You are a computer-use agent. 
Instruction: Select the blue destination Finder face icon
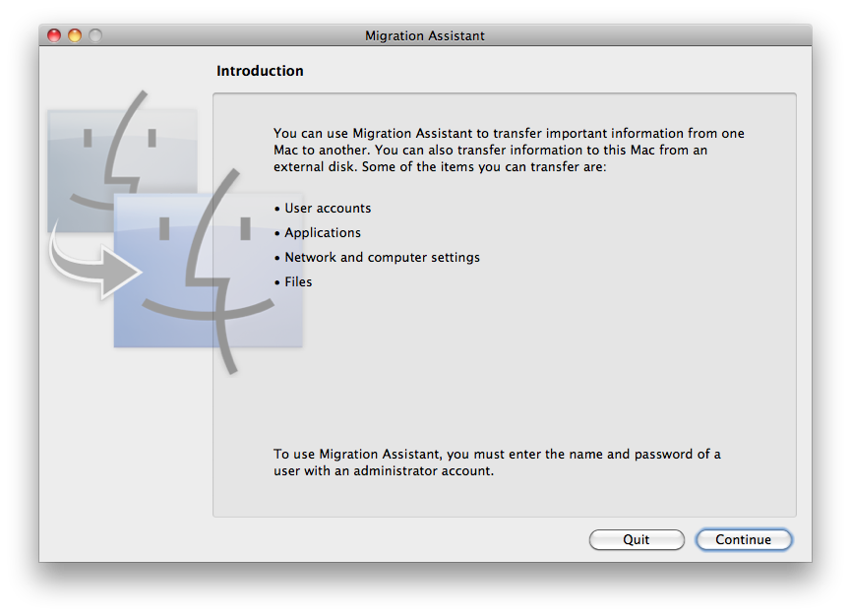pyautogui.click(x=209, y=271)
